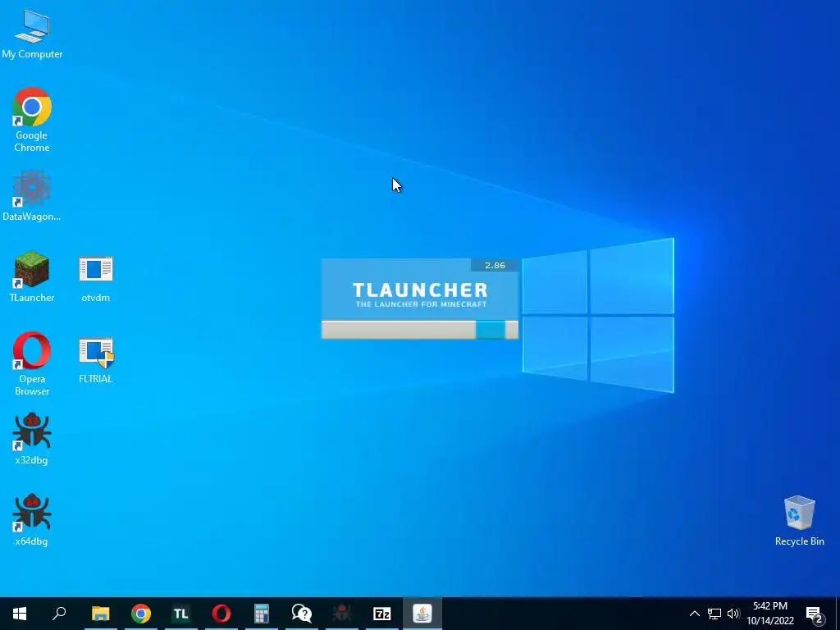Image resolution: width=840 pixels, height=630 pixels.
Task: Click the active Java taskbar icon
Action: (x=422, y=614)
